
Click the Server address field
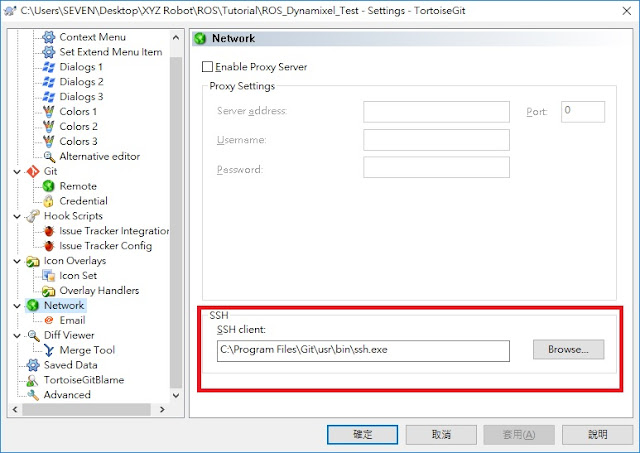pyautogui.click(x=436, y=112)
